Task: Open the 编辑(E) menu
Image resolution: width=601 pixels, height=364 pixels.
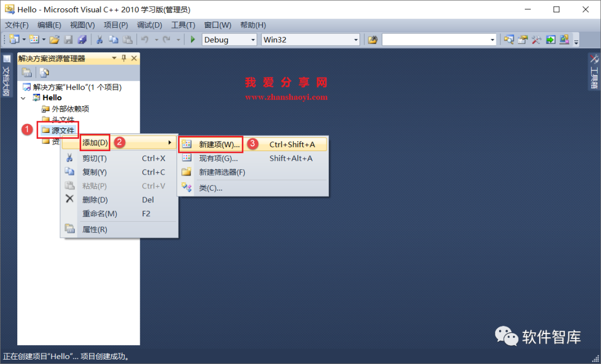Action: point(50,25)
